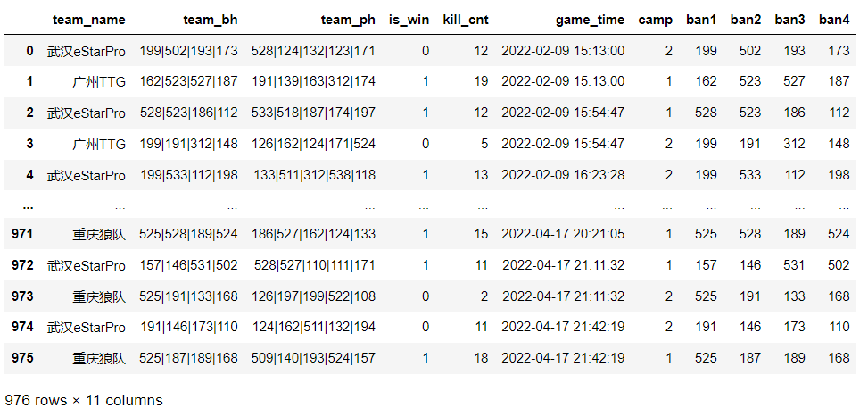Screen dimensions: 868x417
Task: Select row index 0
Action: 29,50
